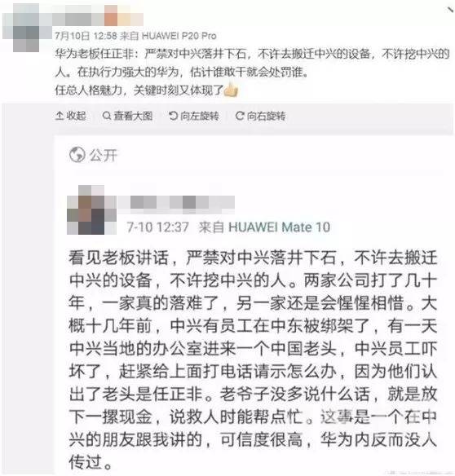Click the 收起 collapse arrow icon
This screenshot has width=455, height=476.
[60, 116]
